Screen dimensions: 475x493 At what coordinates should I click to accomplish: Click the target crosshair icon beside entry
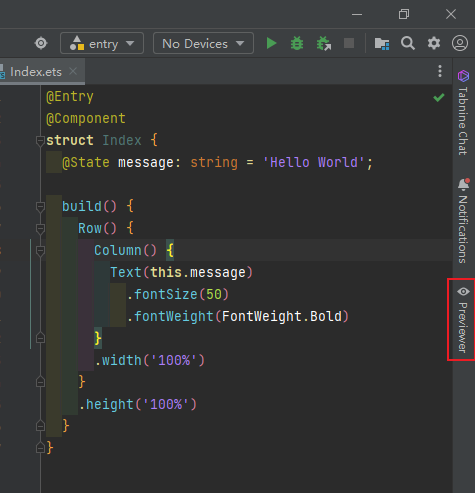41,43
